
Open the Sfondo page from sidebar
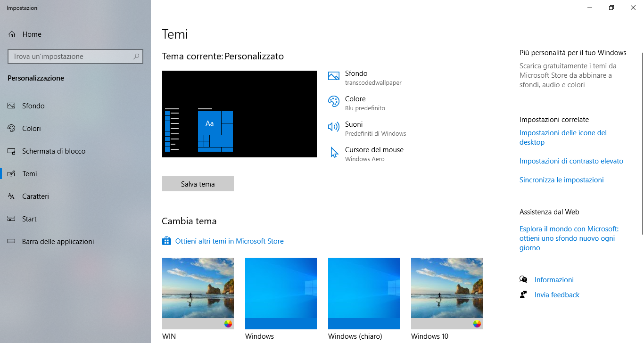[75, 106]
